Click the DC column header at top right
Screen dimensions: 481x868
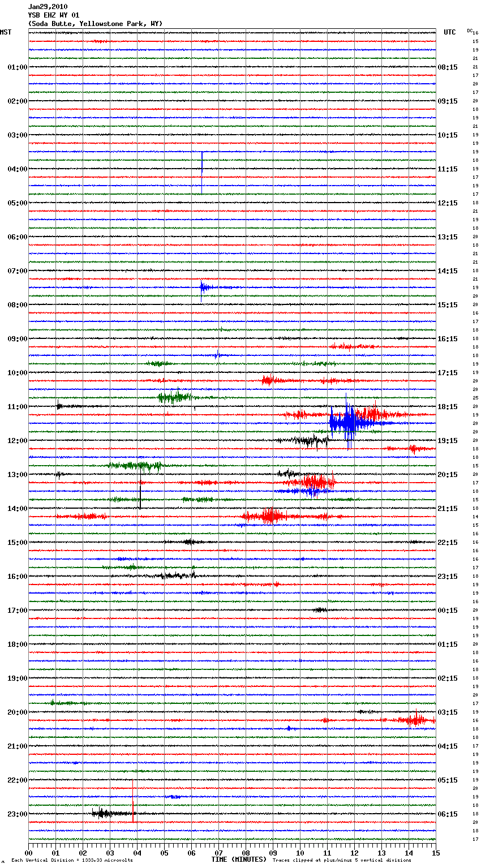470,31
